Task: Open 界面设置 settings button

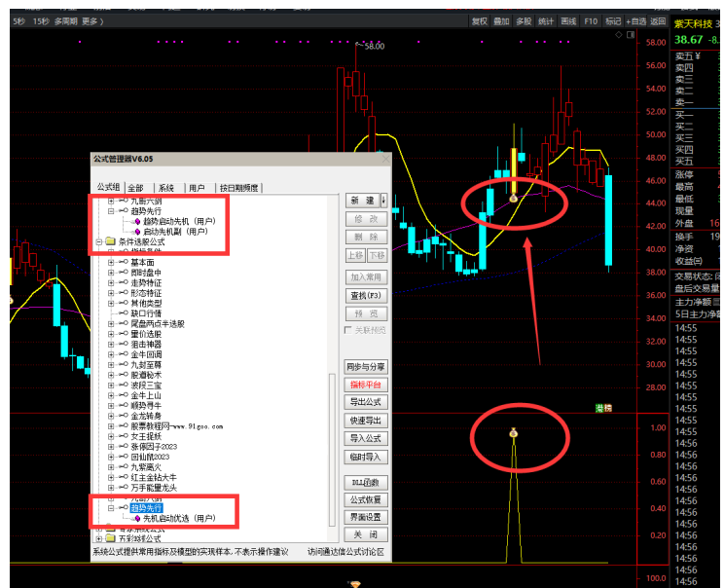Action: (366, 517)
